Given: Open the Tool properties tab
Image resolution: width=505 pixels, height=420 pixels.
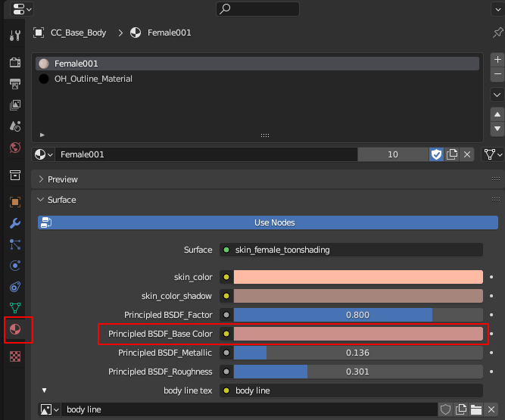Looking at the screenshot, I should 15,35.
